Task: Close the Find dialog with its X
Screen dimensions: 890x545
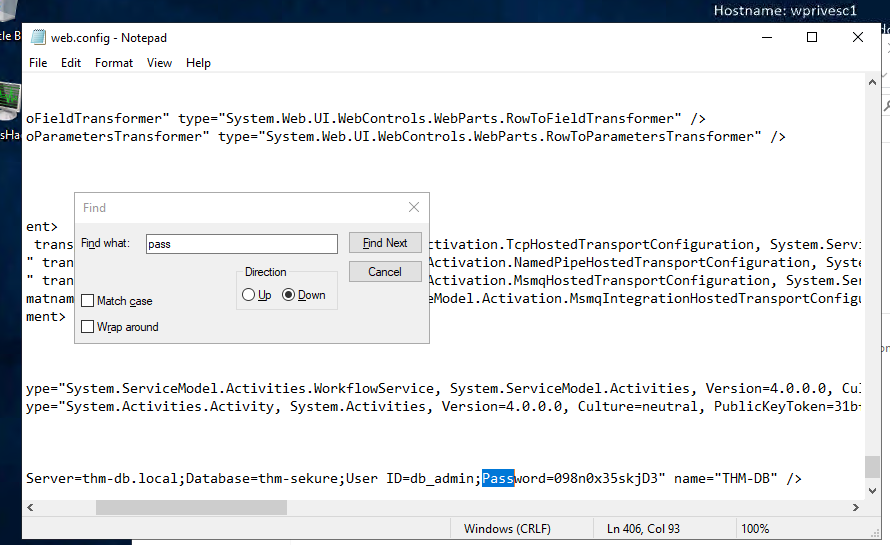Action: [414, 207]
